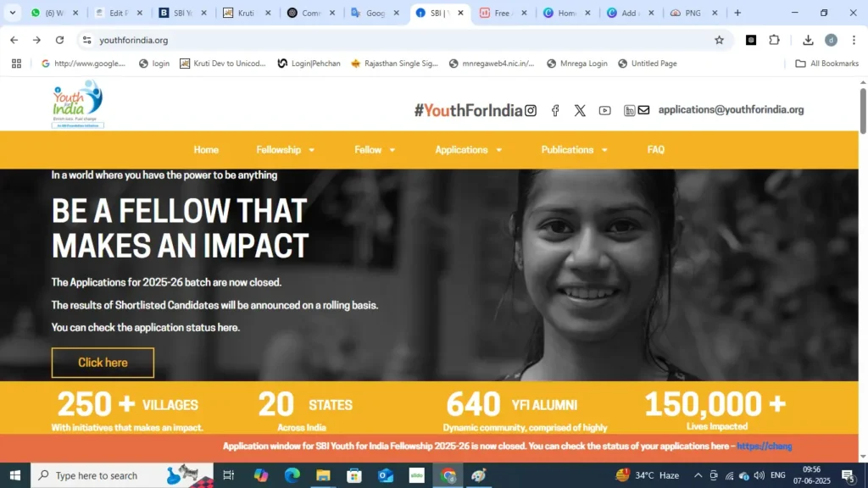868x488 pixels.
Task: Open the bookmarks bar apps grid icon
Action: click(x=17, y=64)
